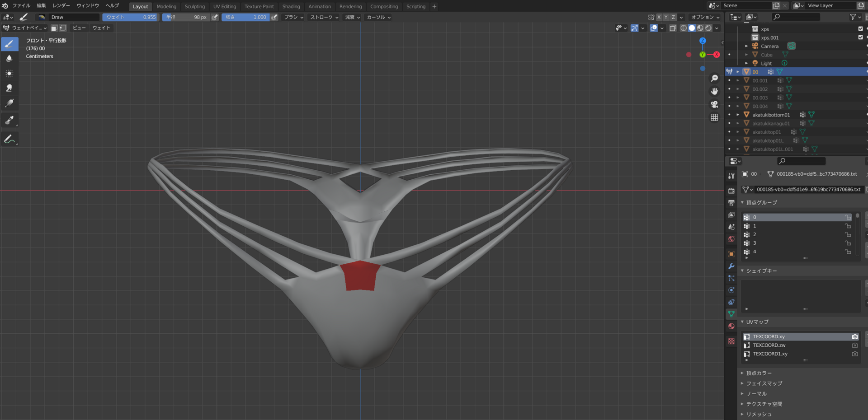Toggle X axis symmetry button
868x420 pixels.
tap(659, 17)
